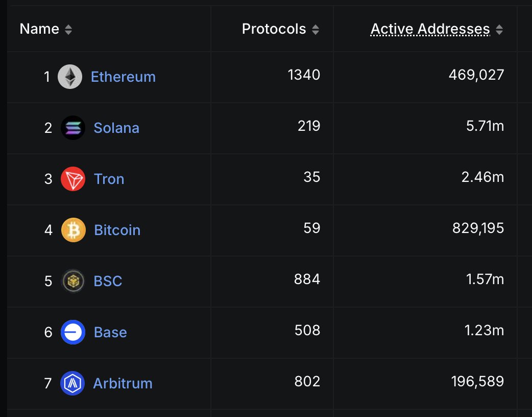Screen dimensions: 532x417
Task: Click the BSC chain logo icon
Action: click(x=73, y=281)
